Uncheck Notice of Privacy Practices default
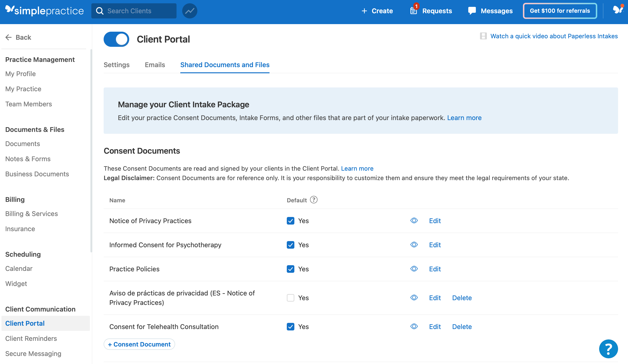Viewport: 628px width, 364px height. coord(290,221)
